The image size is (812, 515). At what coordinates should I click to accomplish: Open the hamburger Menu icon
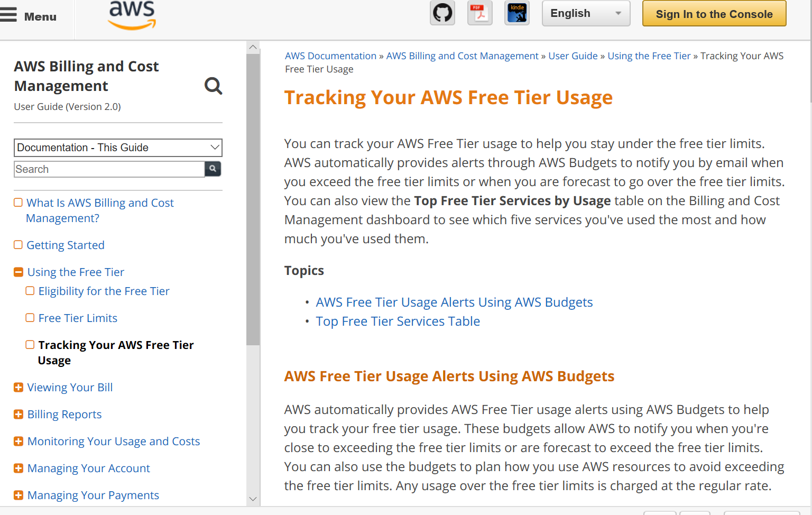click(x=8, y=15)
